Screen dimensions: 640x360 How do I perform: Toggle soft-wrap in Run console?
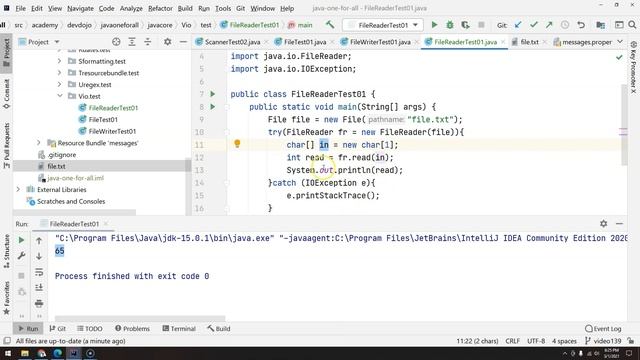[x=39, y=272]
